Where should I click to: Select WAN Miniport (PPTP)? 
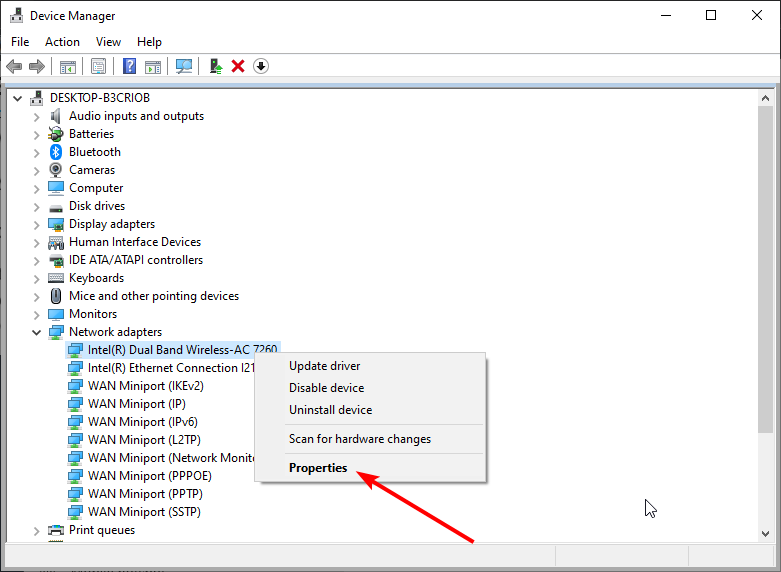tap(145, 493)
